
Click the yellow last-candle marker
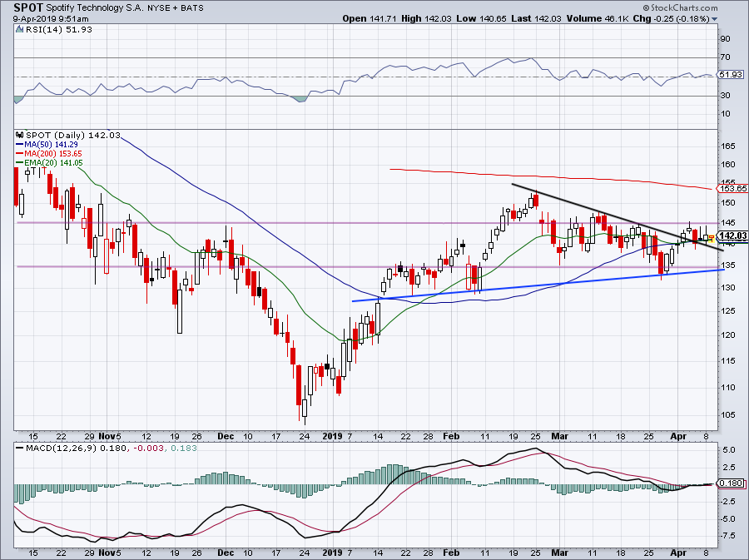pos(712,238)
